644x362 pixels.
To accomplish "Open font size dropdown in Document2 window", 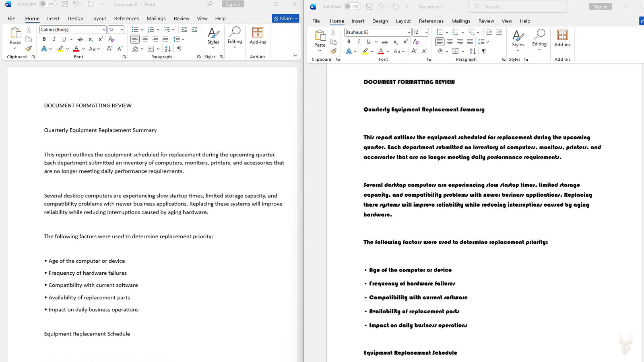I will pyautogui.click(x=122, y=30).
